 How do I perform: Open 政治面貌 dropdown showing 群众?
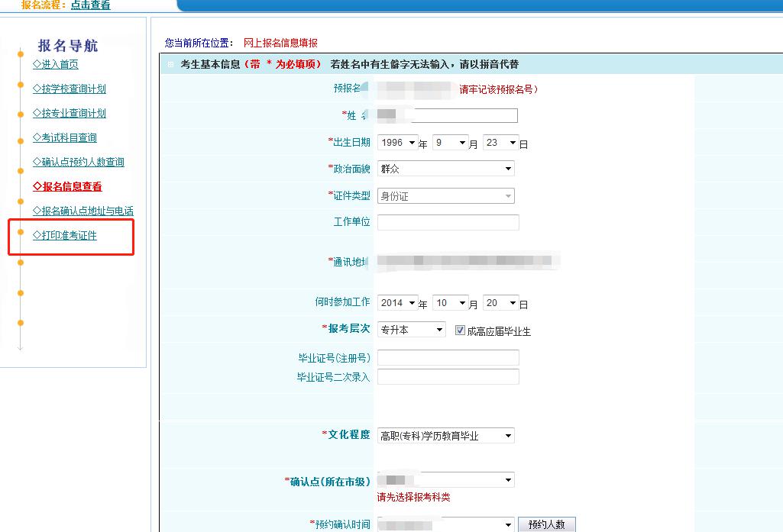tap(446, 169)
